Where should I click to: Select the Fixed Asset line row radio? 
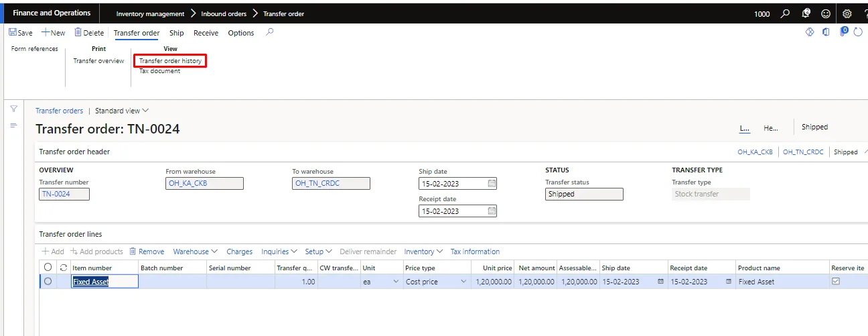(x=48, y=282)
